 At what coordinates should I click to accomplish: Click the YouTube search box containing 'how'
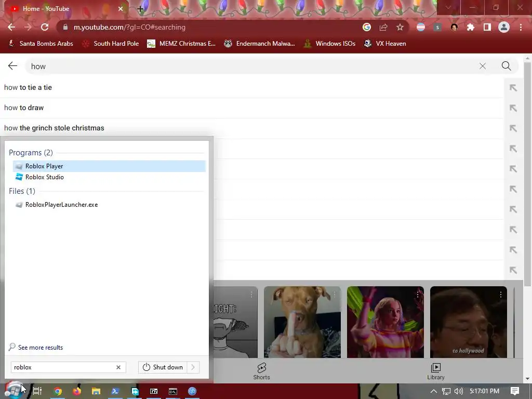(251, 66)
